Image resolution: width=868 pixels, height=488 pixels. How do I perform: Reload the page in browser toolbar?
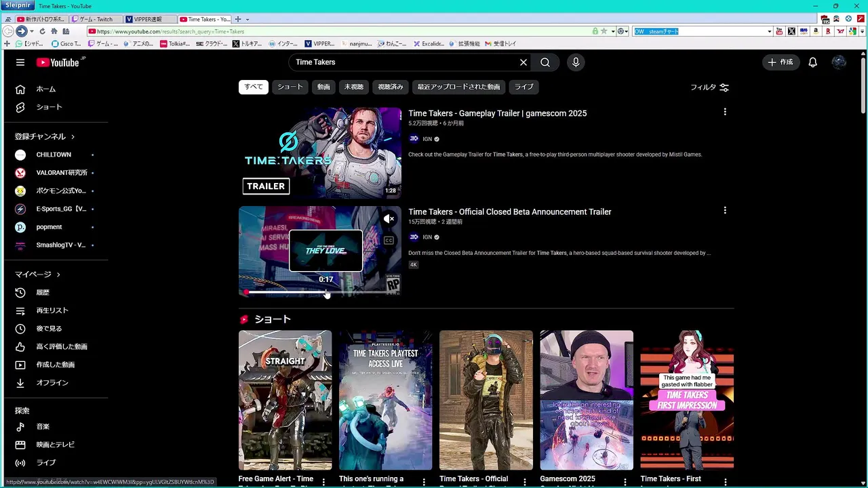tap(42, 31)
